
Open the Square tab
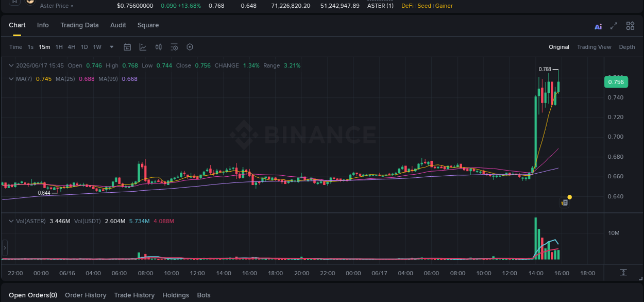click(x=148, y=25)
